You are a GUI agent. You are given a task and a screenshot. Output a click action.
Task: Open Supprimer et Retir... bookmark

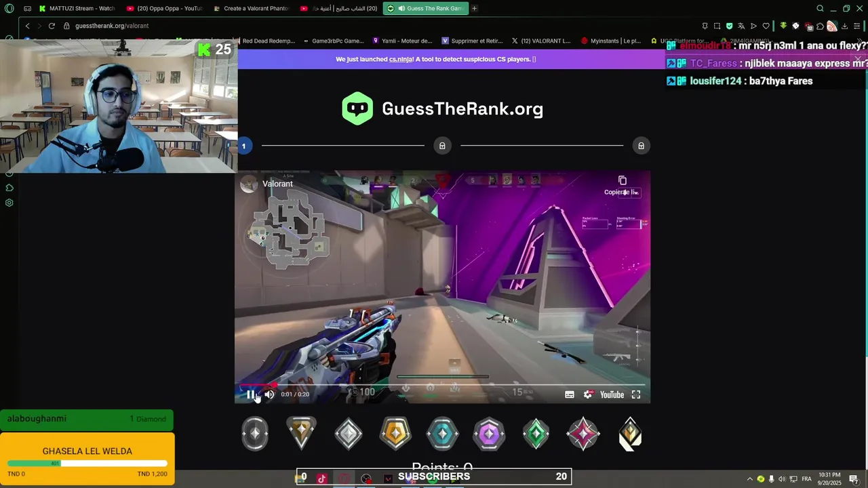(471, 41)
